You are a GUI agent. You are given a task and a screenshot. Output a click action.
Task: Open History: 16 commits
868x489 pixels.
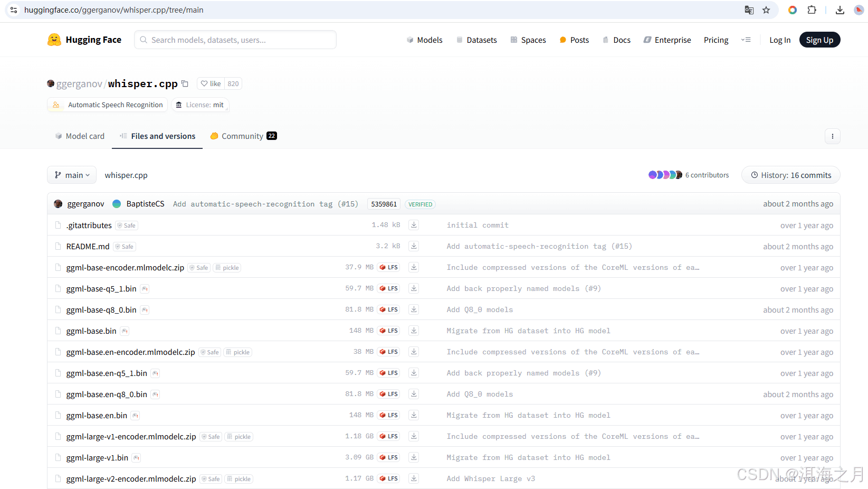pyautogui.click(x=790, y=175)
